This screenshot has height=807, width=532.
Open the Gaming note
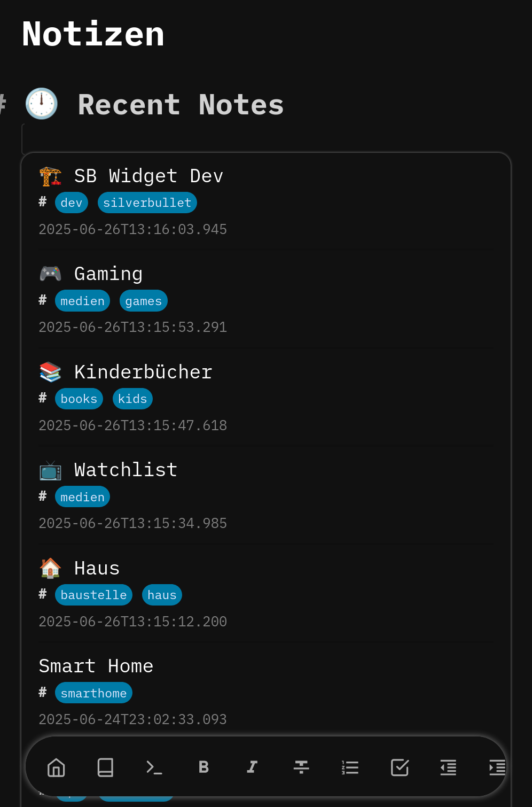[x=108, y=274]
